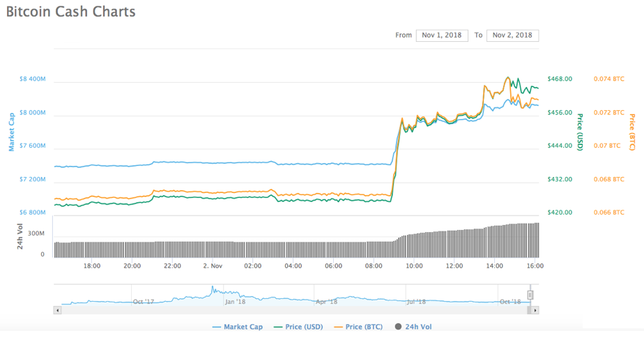Click the Bitcoin Cash Charts heading

[70, 12]
